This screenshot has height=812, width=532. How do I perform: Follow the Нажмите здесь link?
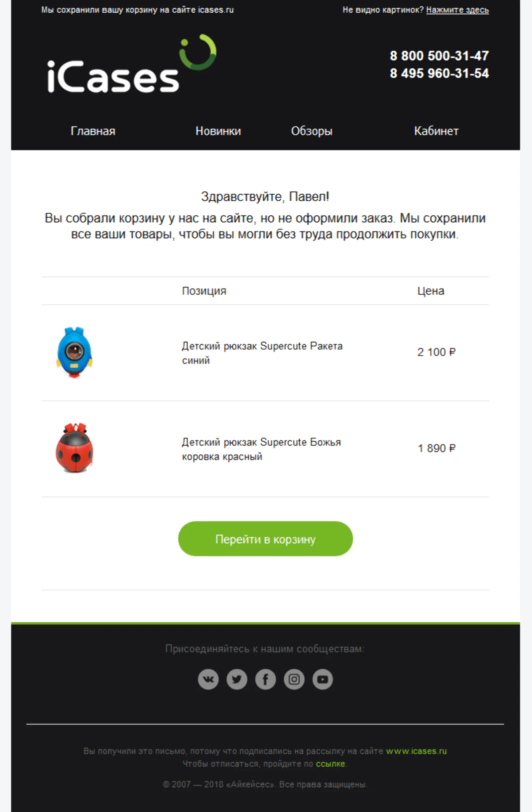(x=457, y=10)
